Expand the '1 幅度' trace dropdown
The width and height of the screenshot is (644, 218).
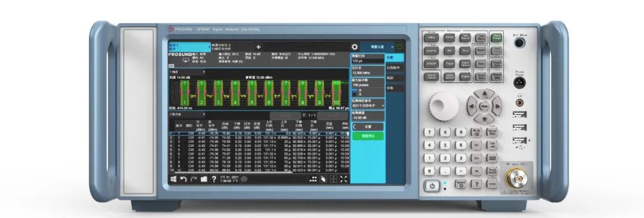pyautogui.click(x=187, y=72)
